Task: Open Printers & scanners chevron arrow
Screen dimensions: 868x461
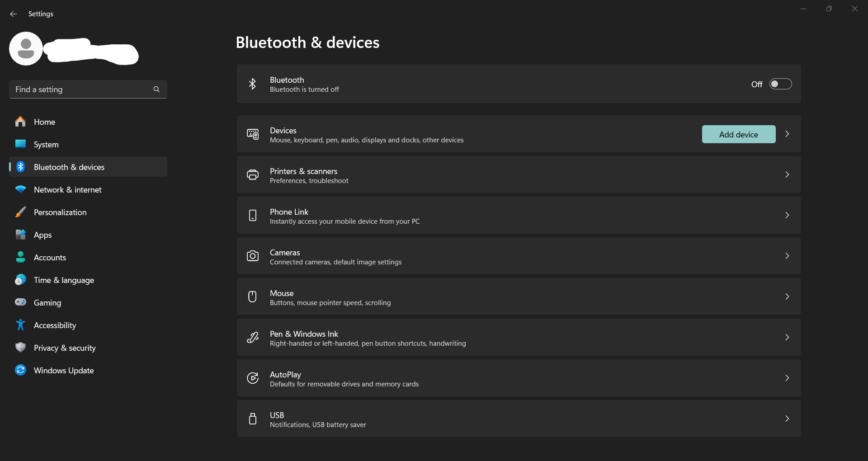Action: click(787, 175)
